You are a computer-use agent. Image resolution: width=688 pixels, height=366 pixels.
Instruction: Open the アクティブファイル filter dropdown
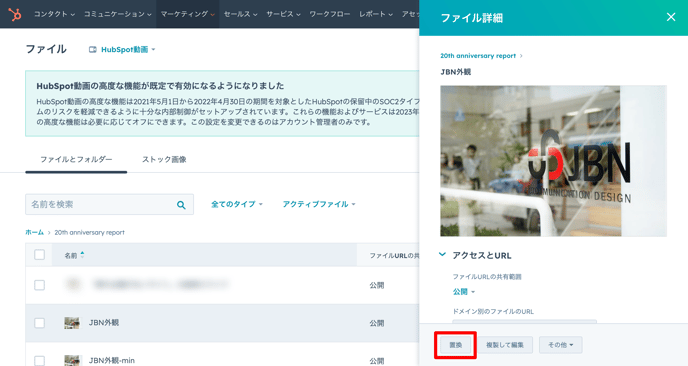click(x=319, y=204)
